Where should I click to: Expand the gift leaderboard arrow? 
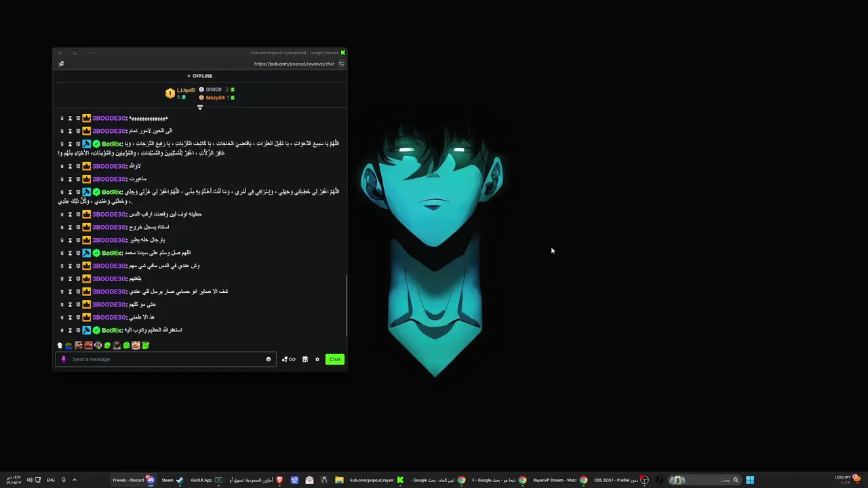coord(200,107)
